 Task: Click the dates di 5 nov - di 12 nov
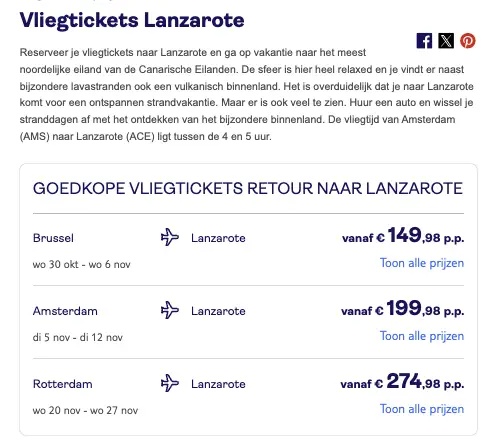click(x=78, y=338)
